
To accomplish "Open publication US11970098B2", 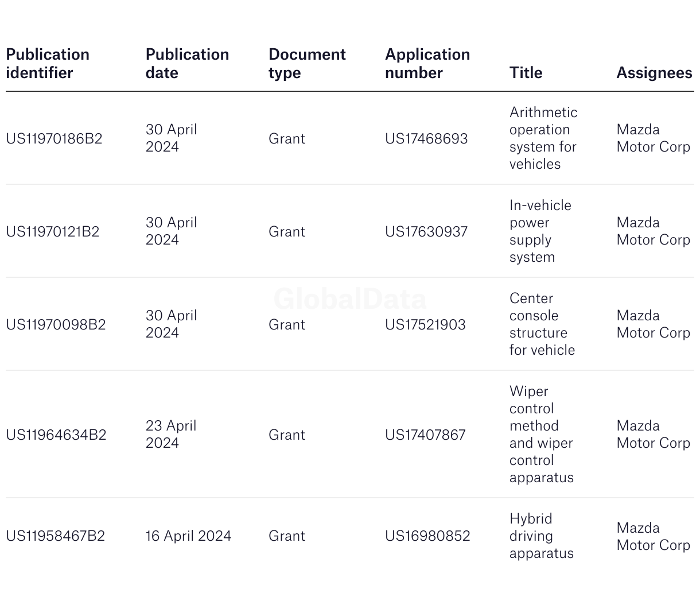I will (56, 324).
